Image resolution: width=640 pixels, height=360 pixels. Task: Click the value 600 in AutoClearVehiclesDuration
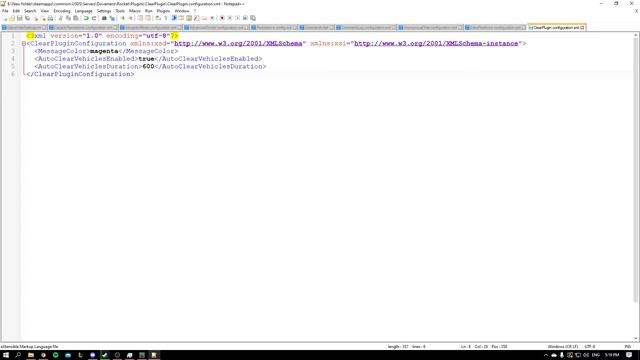148,66
